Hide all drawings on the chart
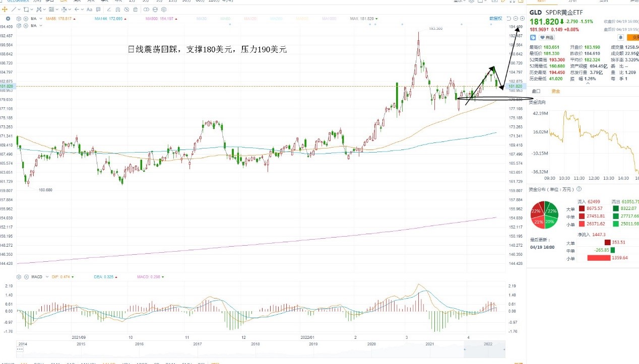Image resolution: width=639 pixels, height=364 pixels. [126, 10]
